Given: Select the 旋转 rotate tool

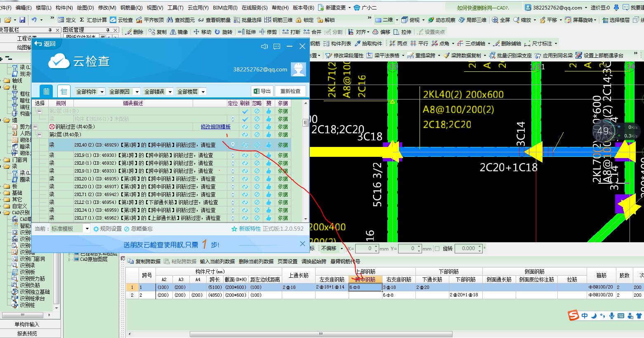Looking at the screenshot, I should 223,32.
